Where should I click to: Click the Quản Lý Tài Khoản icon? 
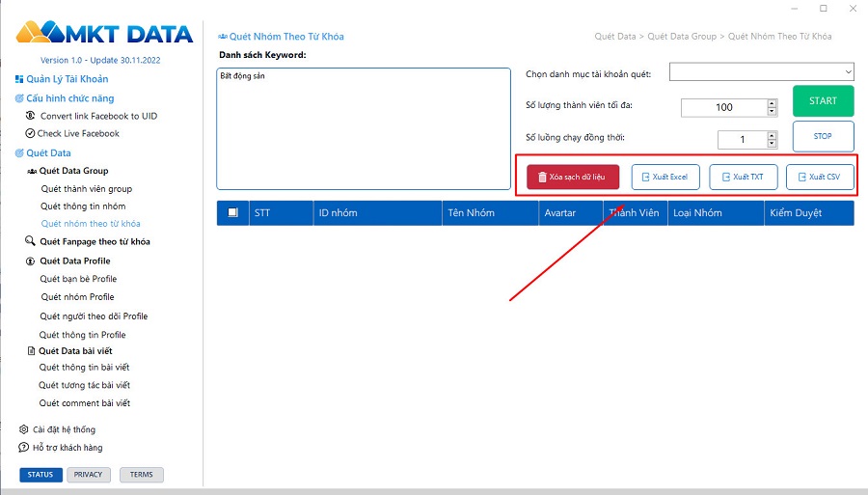tap(19, 79)
